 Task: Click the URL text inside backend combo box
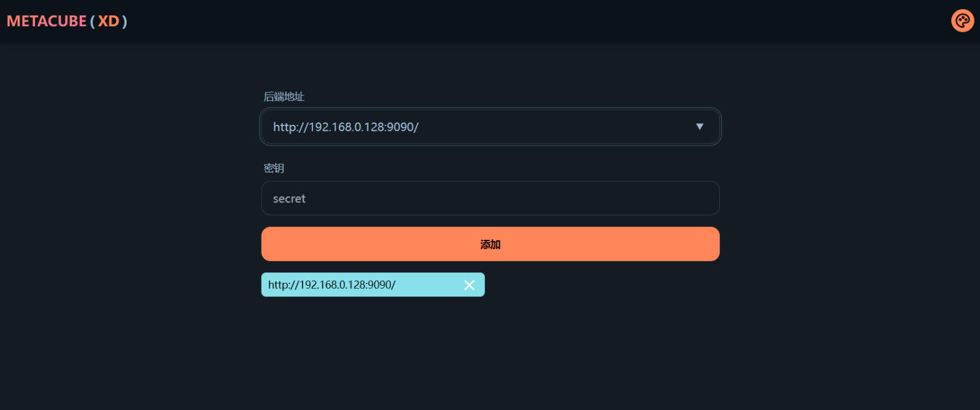coord(345,127)
